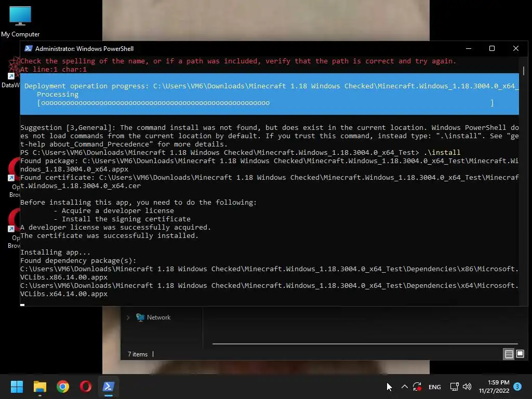This screenshot has width=532, height=399.
Task: Launch Google Chrome from the taskbar
Action: [x=63, y=387]
